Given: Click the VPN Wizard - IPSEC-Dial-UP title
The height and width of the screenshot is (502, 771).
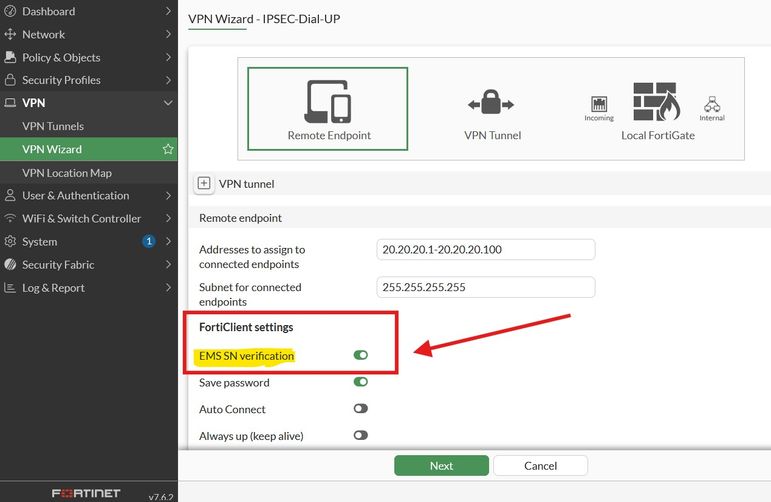Looking at the screenshot, I should 264,19.
